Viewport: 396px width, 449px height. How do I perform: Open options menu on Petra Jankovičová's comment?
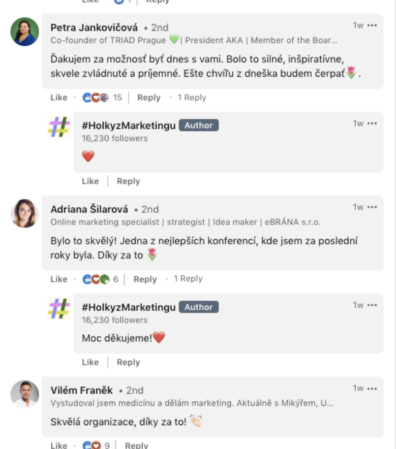[372, 25]
